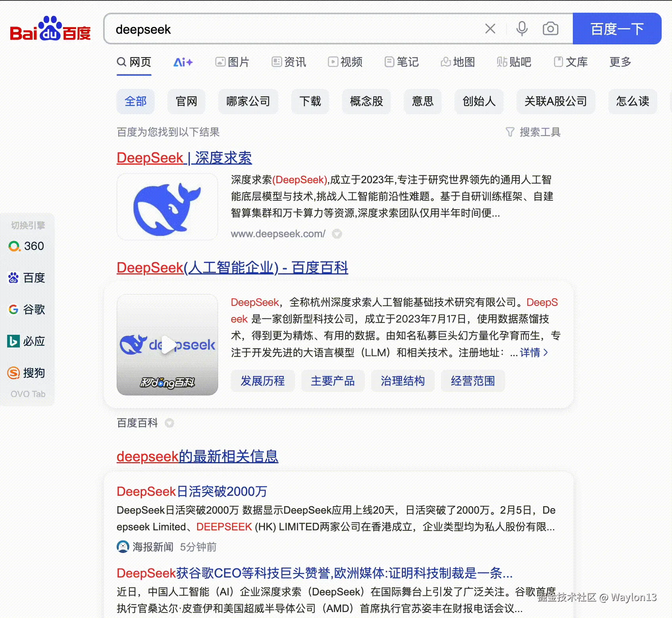Open the DeepSeek | 深度求索 result link
The image size is (672, 618).
pyautogui.click(x=184, y=158)
